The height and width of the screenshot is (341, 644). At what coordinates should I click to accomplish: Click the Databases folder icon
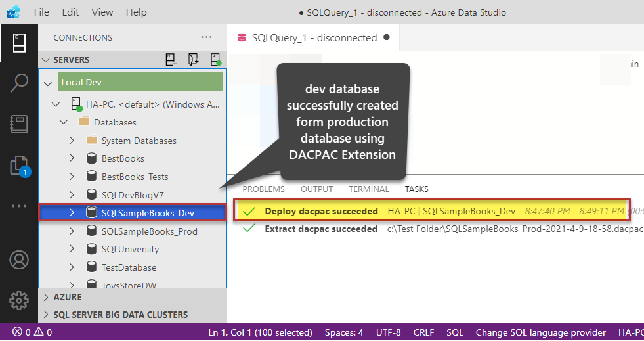[x=84, y=122]
